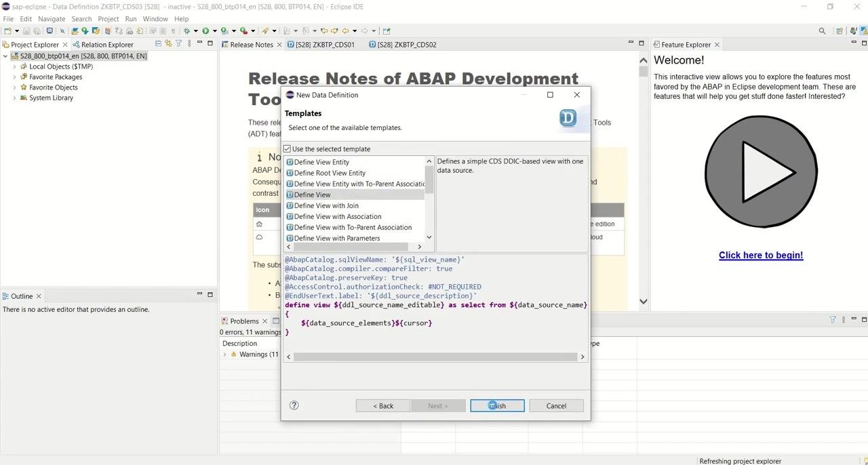Click 'Click here to begin!' link
This screenshot has height=465, width=868.
point(761,256)
